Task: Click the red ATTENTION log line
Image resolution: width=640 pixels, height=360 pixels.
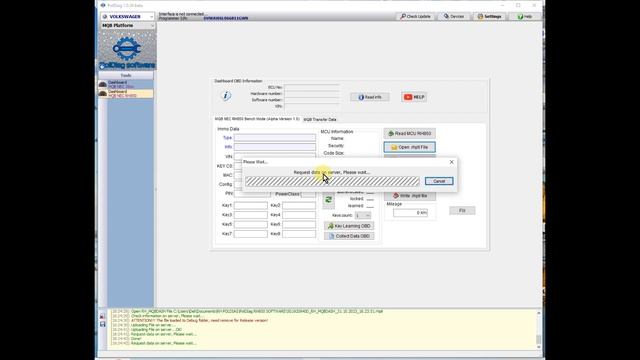Action: (199, 320)
